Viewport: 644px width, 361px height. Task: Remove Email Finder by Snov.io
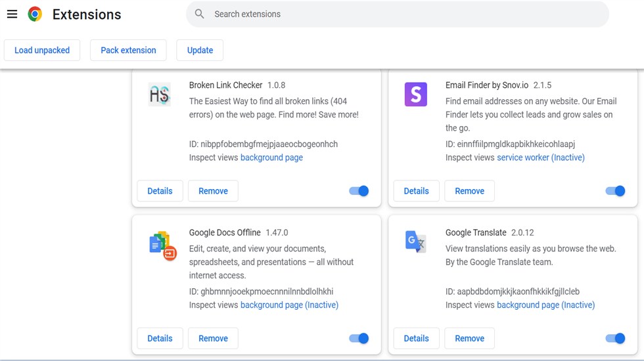pyautogui.click(x=469, y=191)
